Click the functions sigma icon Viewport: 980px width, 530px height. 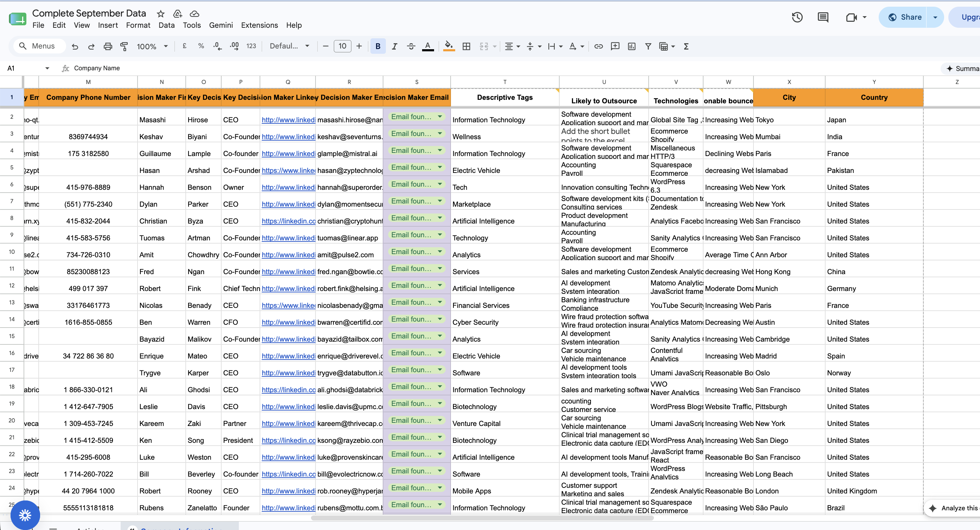point(686,46)
